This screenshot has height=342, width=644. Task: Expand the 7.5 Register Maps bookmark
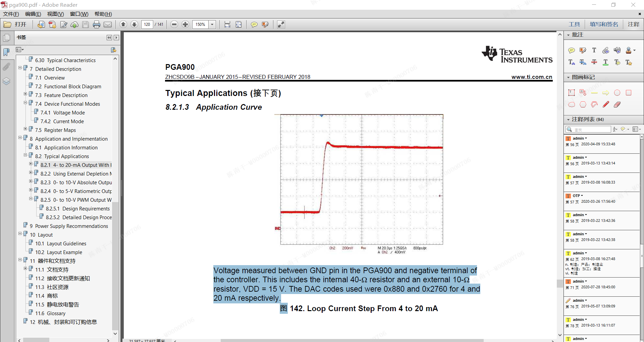point(25,129)
